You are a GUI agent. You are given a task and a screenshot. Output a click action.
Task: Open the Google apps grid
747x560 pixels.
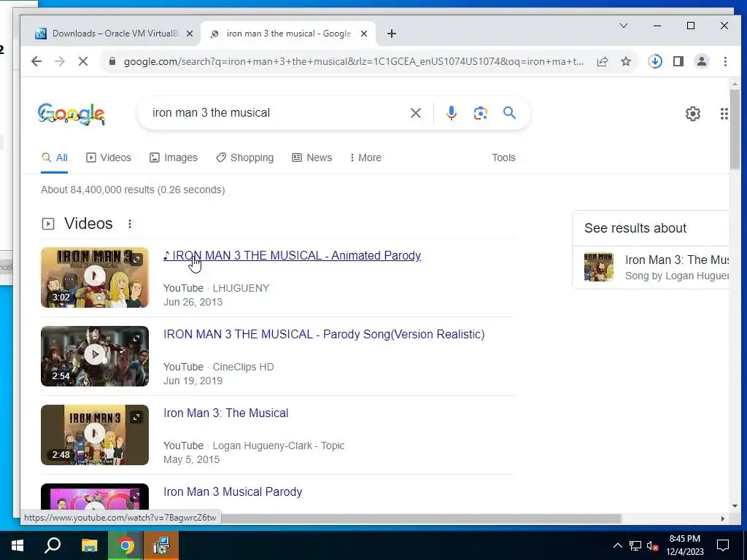point(724,114)
